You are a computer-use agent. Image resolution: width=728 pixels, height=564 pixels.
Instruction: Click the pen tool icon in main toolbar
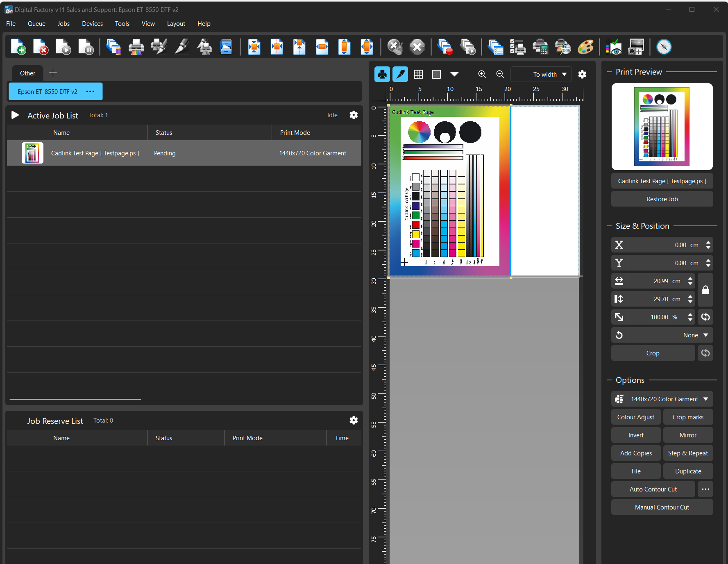pyautogui.click(x=181, y=47)
